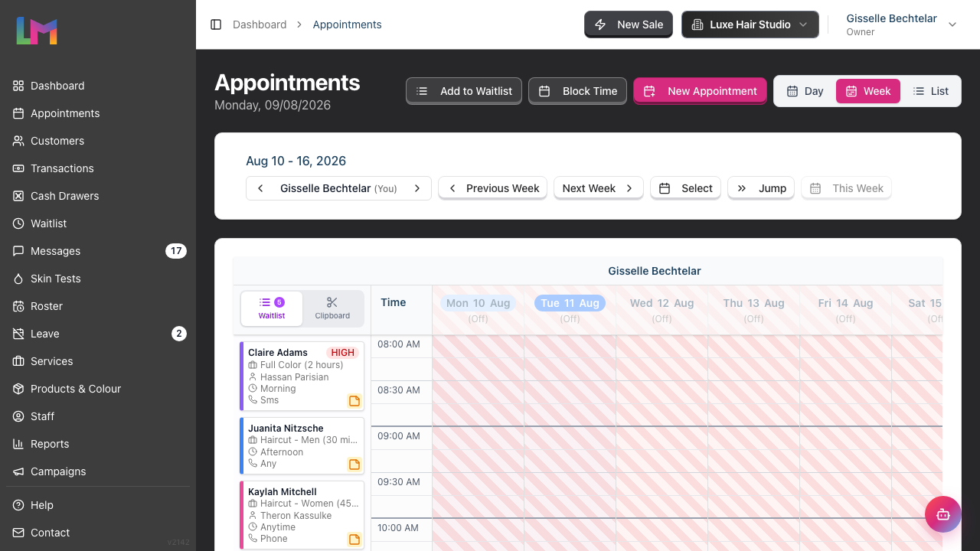Screen dimensions: 980x551
Task: Click the Gisselle Bechtelar calendar header
Action: pyautogui.click(x=655, y=271)
